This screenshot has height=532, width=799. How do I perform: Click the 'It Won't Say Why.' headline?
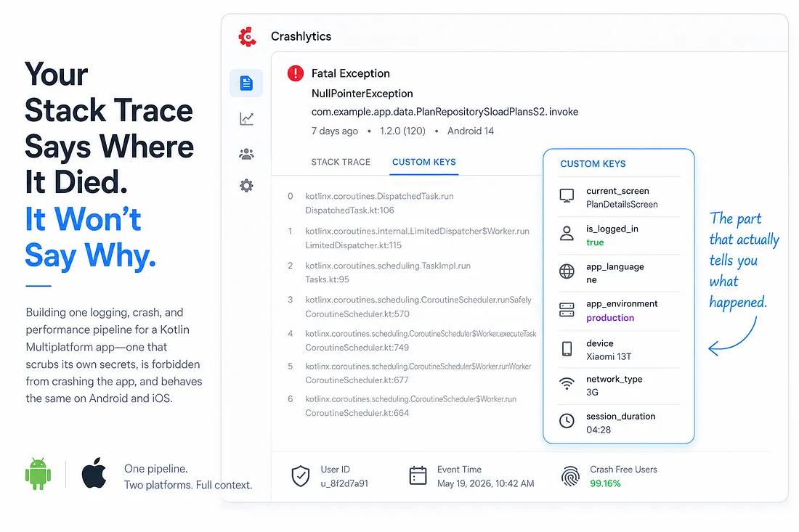[x=91, y=237]
